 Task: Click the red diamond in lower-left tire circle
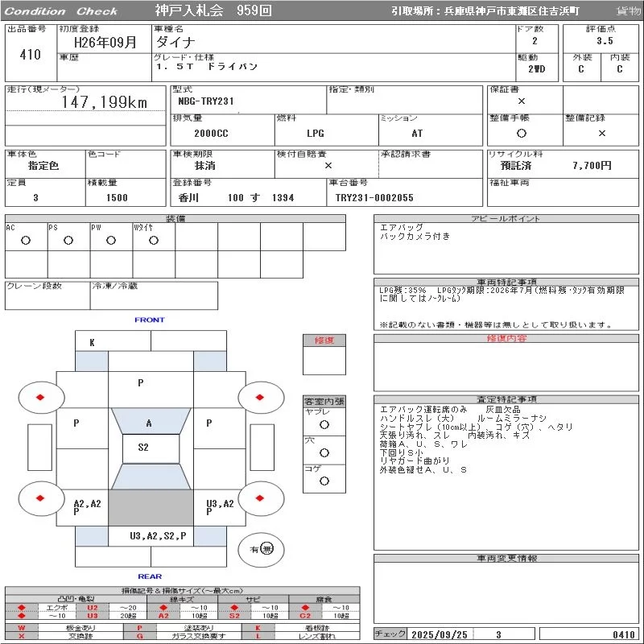tap(40, 498)
